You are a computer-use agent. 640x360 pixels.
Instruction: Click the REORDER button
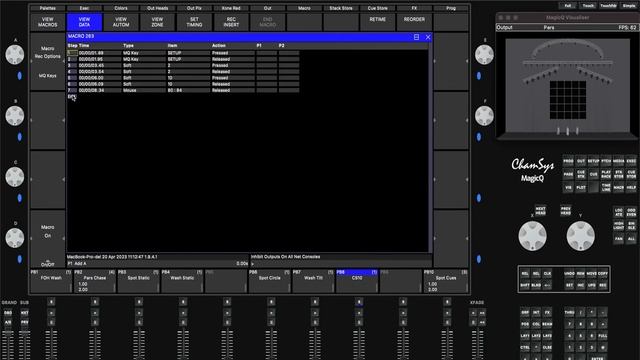pos(414,22)
